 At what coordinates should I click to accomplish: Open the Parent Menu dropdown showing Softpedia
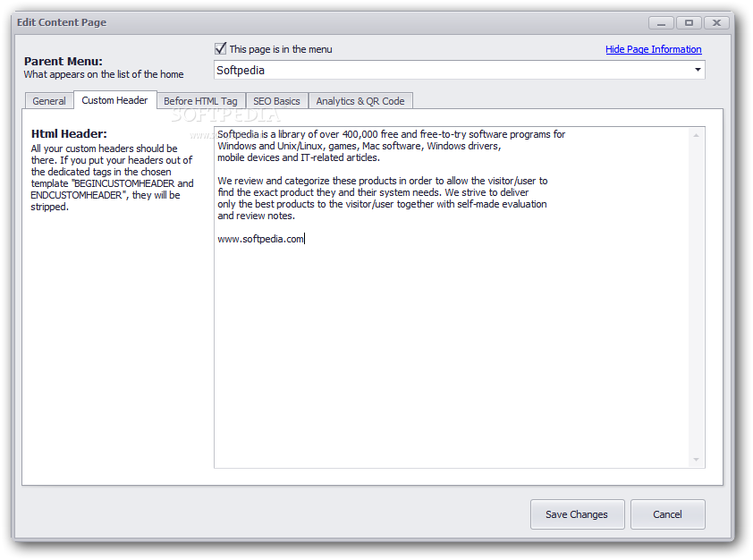coord(459,70)
